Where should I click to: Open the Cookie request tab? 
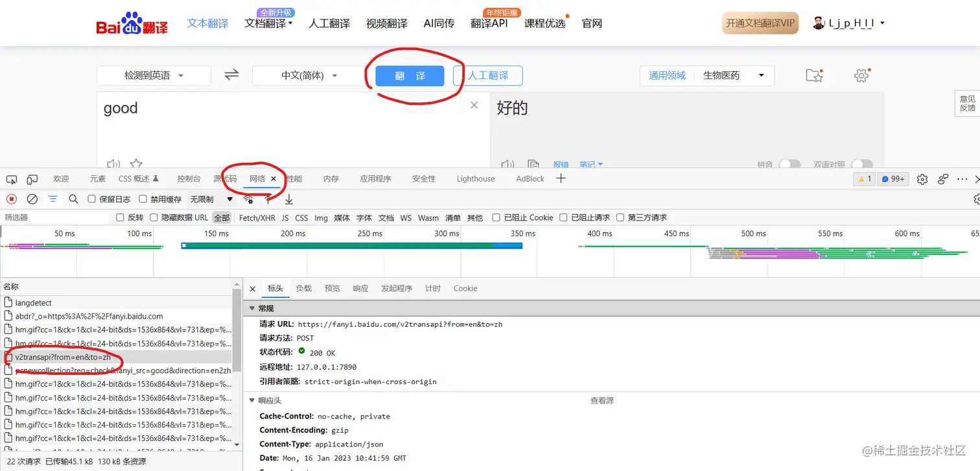coord(465,289)
